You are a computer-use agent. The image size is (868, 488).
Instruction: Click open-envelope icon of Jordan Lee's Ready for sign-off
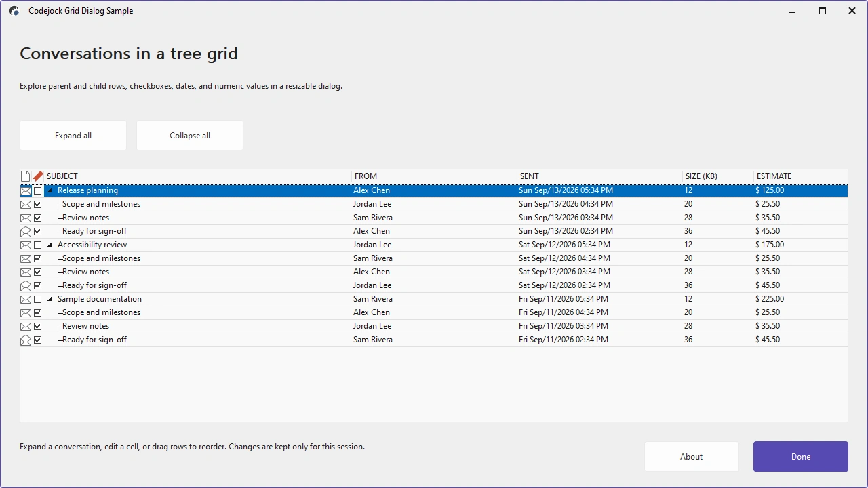click(26, 286)
